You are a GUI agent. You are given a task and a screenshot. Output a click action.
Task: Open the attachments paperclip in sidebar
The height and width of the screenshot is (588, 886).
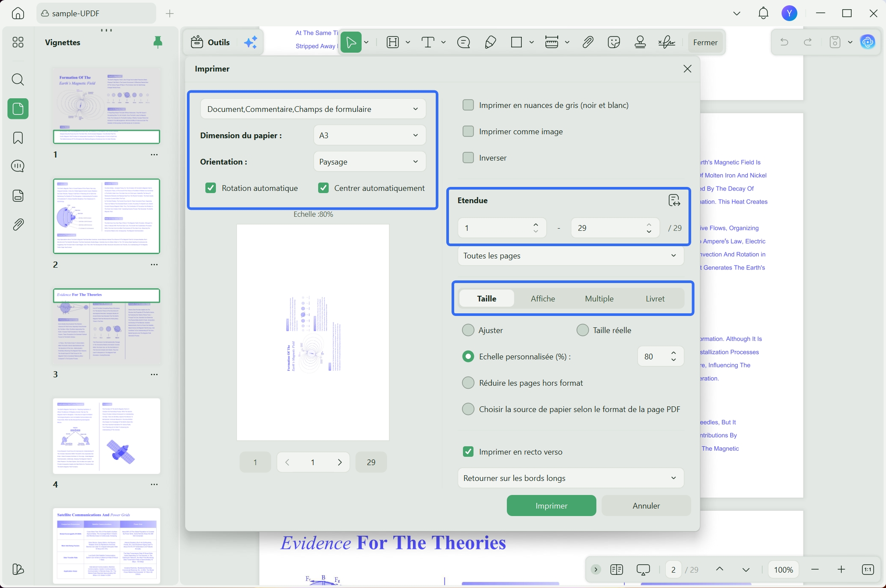[18, 224]
